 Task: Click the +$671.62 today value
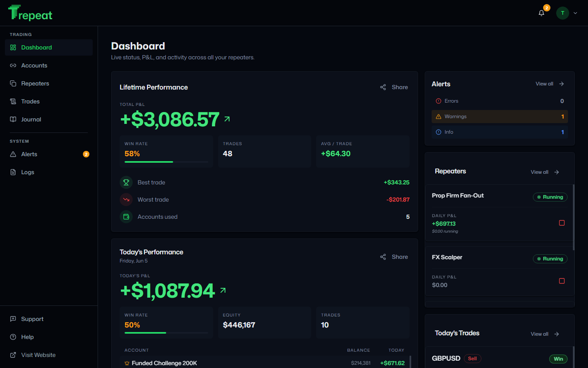[392, 363]
